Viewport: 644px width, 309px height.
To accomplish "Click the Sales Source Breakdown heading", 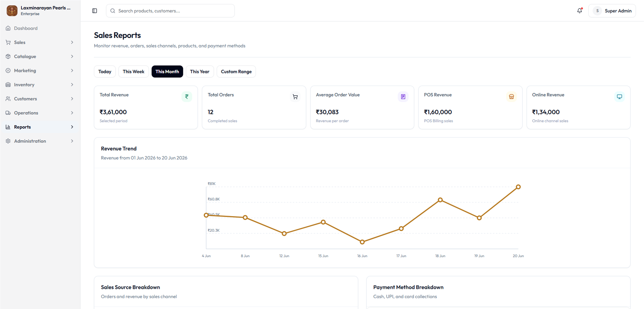I will point(130,287).
